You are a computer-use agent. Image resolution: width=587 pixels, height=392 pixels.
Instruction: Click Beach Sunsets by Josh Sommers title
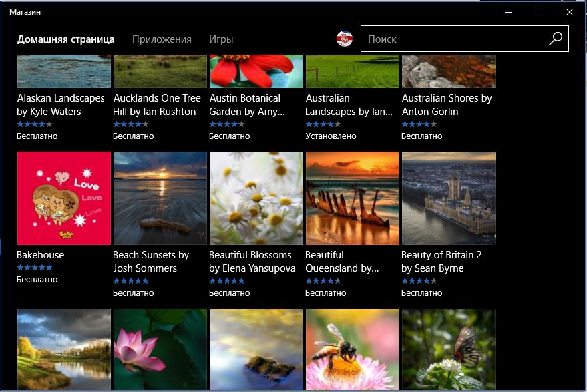(151, 262)
